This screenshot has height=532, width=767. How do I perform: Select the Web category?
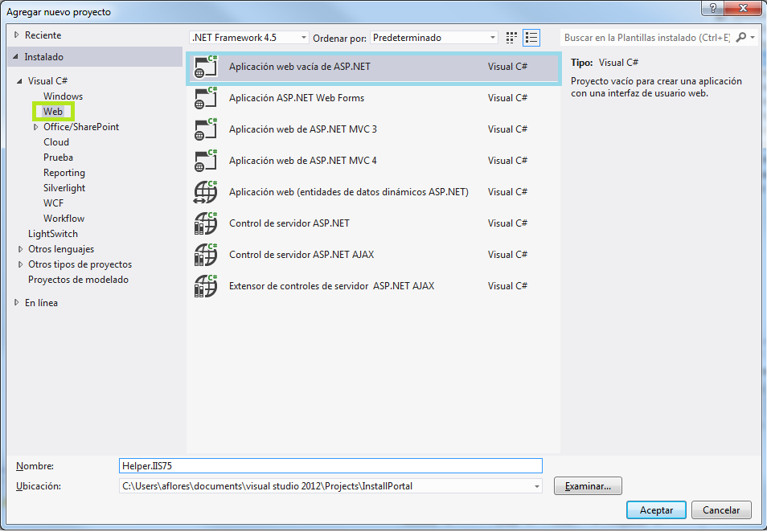(x=53, y=112)
